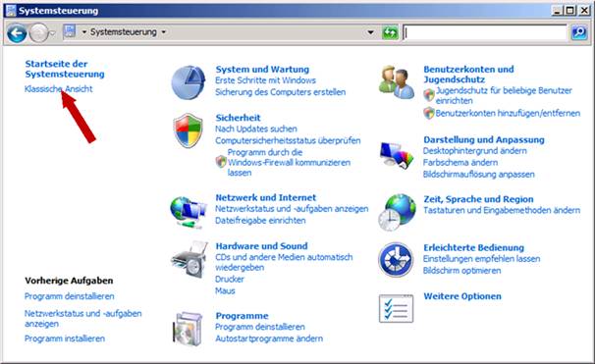
Task: Click the Netzwerk und Internet globe icon
Action: point(189,212)
